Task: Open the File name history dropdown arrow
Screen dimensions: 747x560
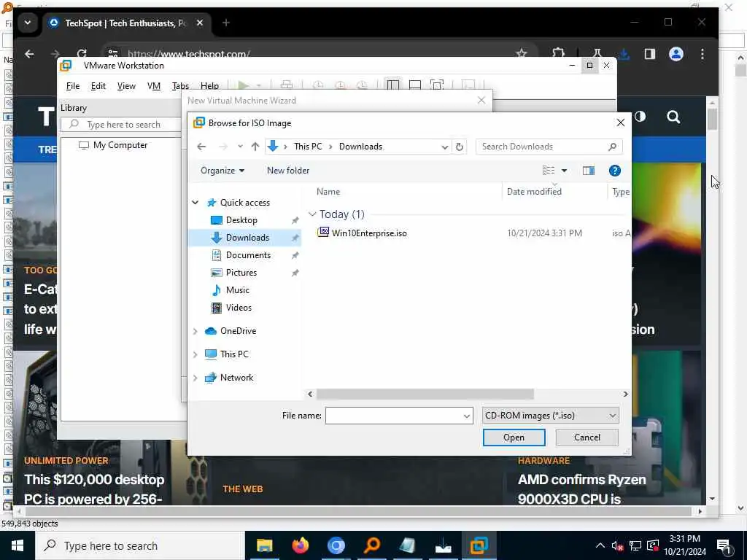Action: pos(466,416)
